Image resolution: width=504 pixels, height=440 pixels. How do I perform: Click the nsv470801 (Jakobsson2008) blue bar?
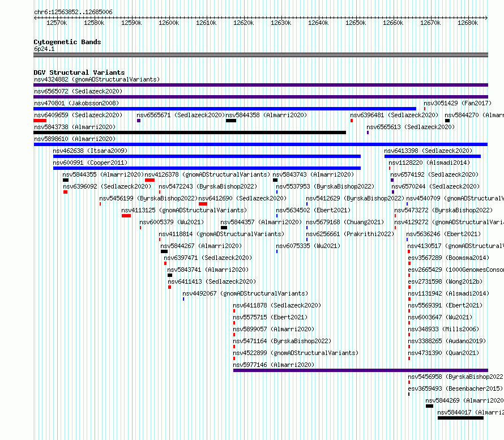pyautogui.click(x=225, y=109)
